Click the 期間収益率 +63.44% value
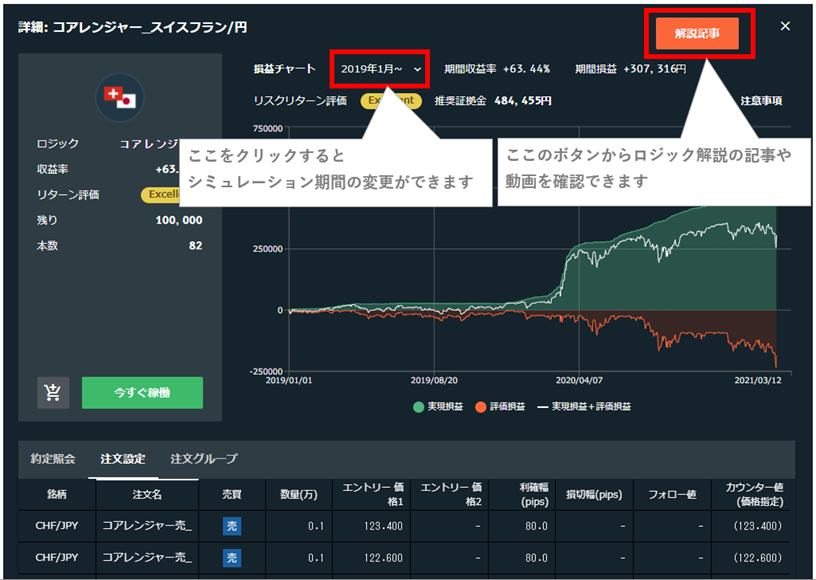This screenshot has width=816, height=580. click(526, 69)
